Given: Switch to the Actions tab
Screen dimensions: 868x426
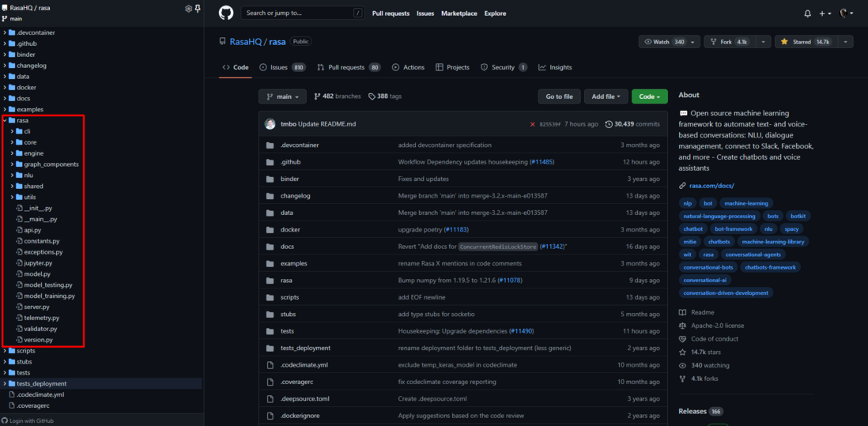Looking at the screenshot, I should pos(408,67).
